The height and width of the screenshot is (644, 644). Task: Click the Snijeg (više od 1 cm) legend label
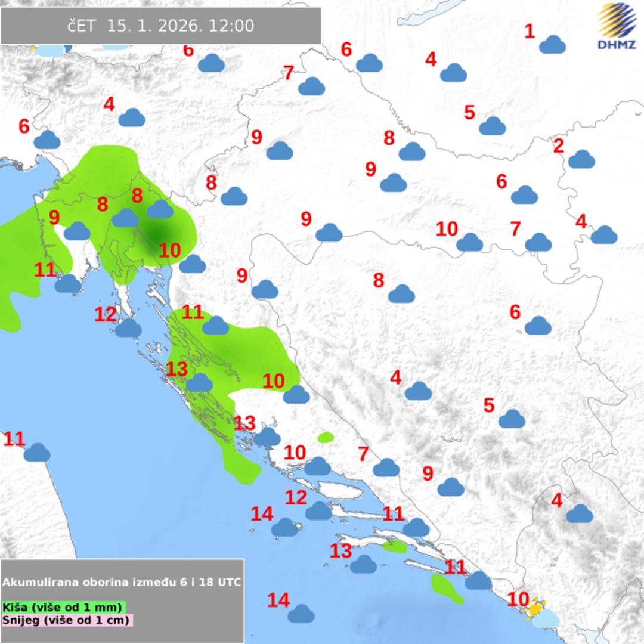coord(67,620)
